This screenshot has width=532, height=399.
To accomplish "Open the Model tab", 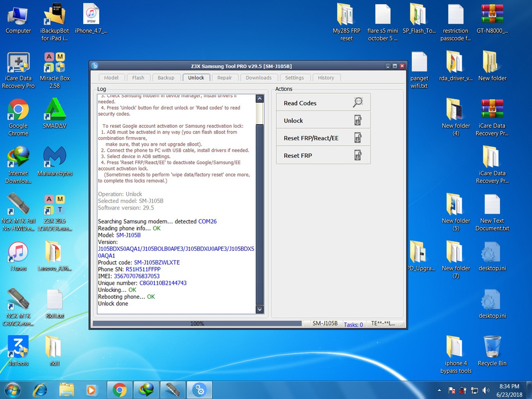I will [x=111, y=78].
